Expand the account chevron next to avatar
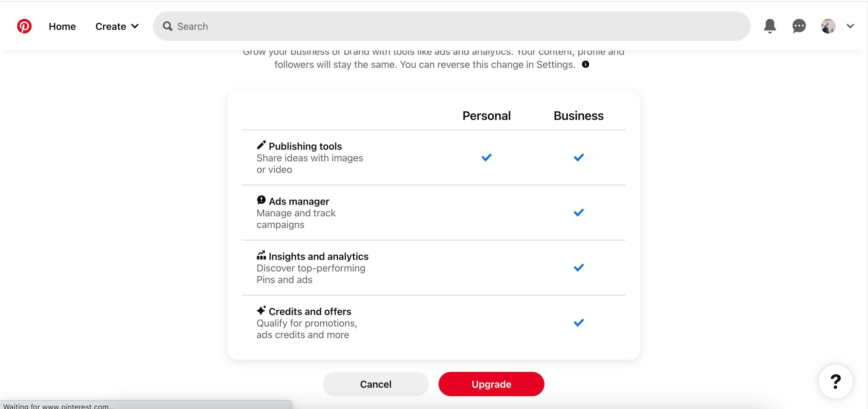 [x=850, y=26]
